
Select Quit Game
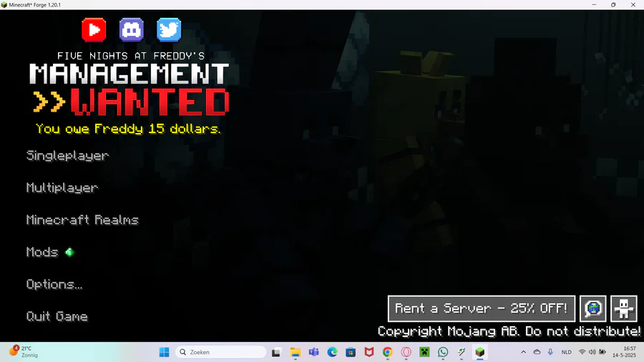point(57,316)
